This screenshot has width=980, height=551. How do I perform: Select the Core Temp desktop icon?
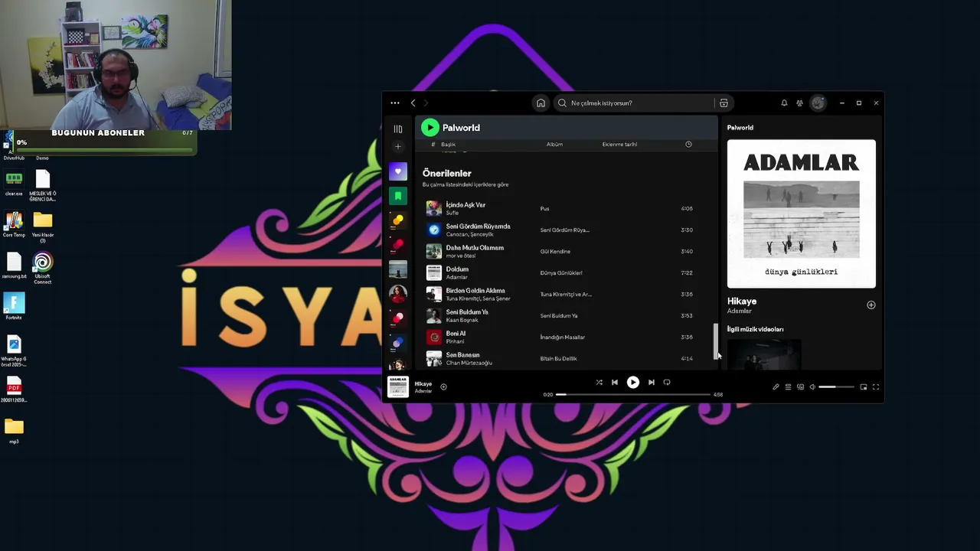coord(14,224)
